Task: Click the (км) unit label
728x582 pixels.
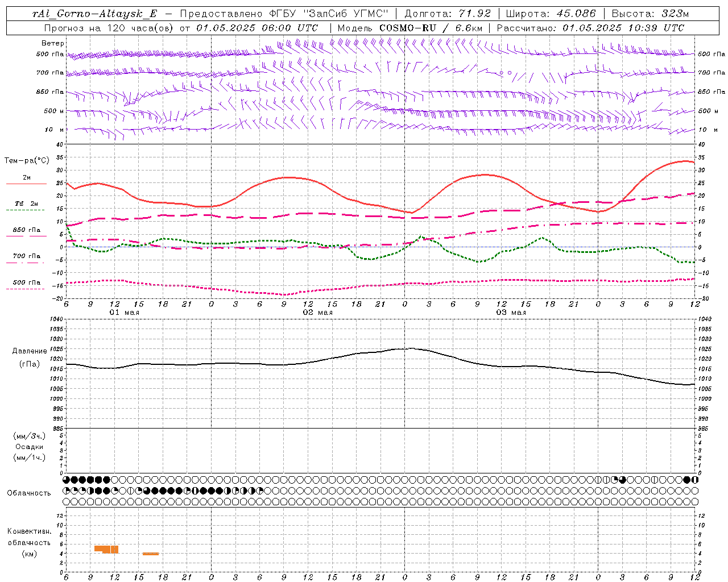Action: tap(29, 553)
